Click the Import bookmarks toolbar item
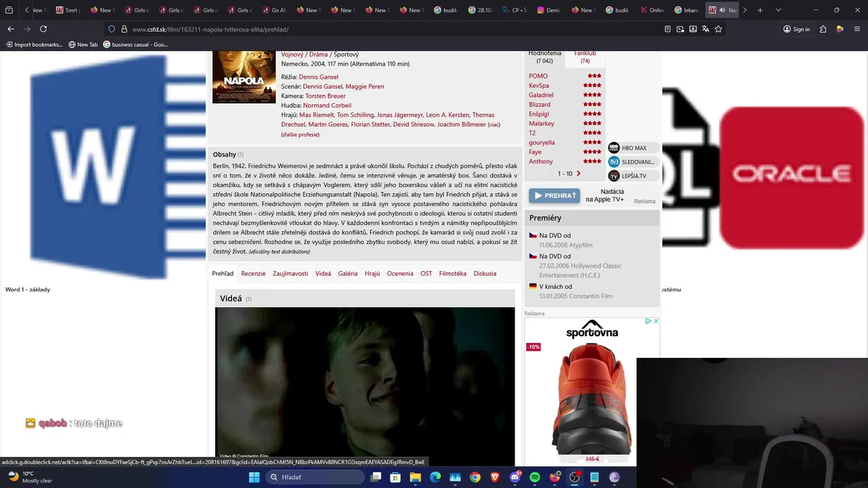868x488 pixels. [x=34, y=45]
